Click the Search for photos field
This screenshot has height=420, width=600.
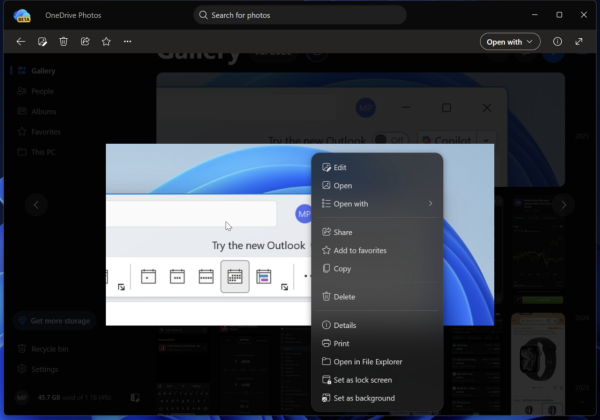tap(300, 15)
